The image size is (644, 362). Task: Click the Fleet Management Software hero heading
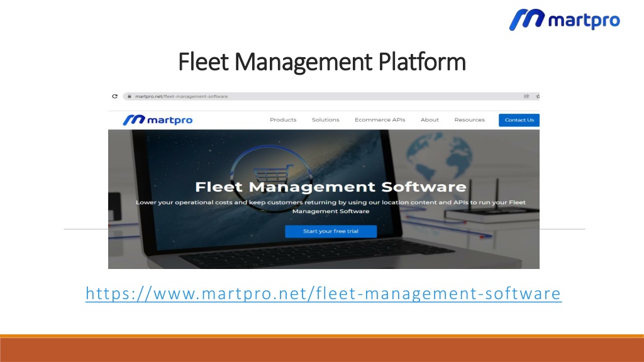coord(331,187)
